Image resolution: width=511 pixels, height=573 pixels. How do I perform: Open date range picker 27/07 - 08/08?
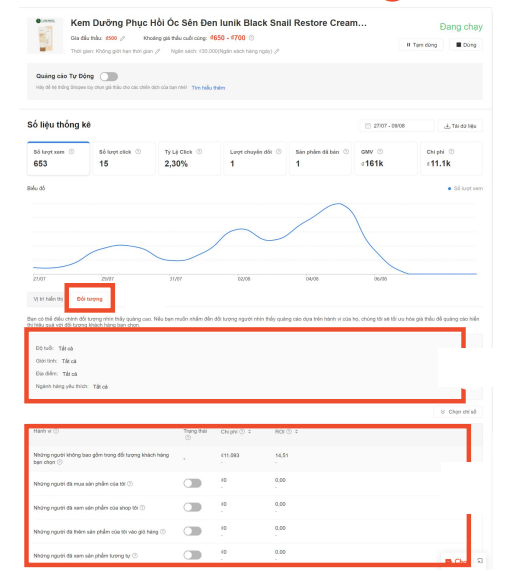pos(397,126)
